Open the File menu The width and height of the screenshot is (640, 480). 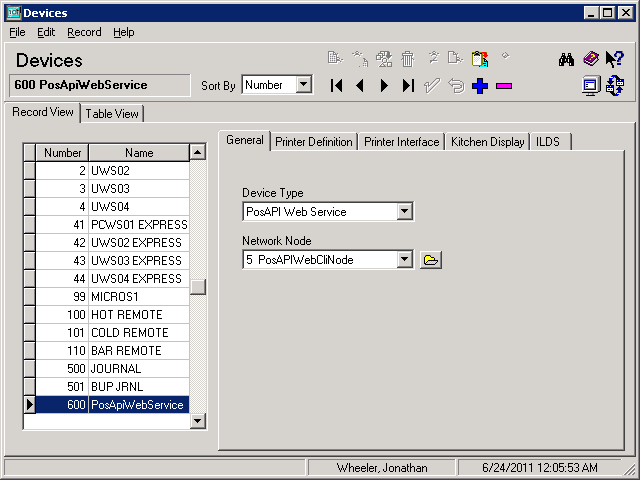coord(17,32)
